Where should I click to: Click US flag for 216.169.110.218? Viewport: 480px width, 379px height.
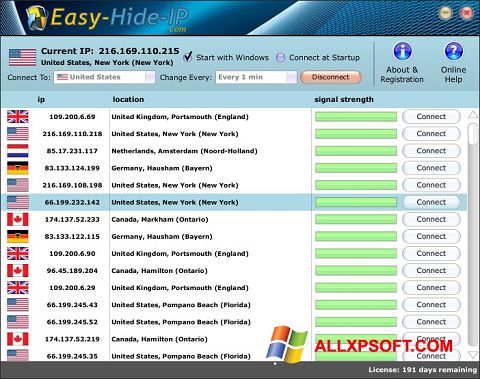tap(18, 134)
